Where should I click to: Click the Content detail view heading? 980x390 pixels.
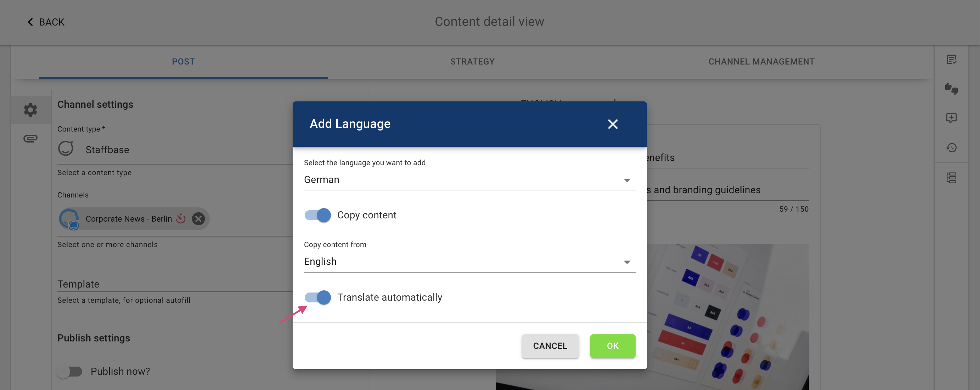point(489,22)
